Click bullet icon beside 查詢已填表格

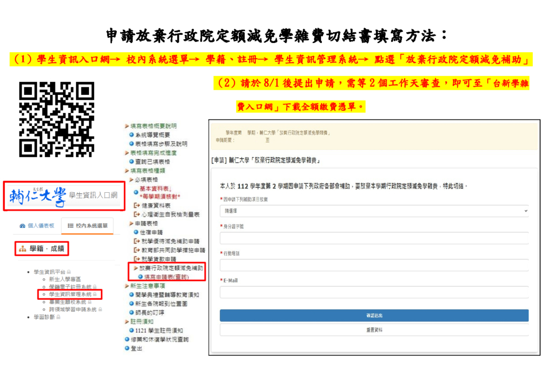coord(131,162)
